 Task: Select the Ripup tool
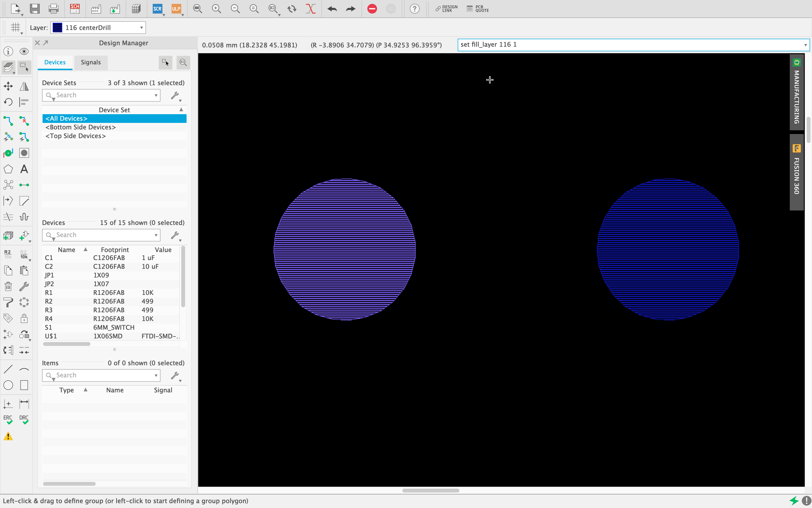(24, 121)
